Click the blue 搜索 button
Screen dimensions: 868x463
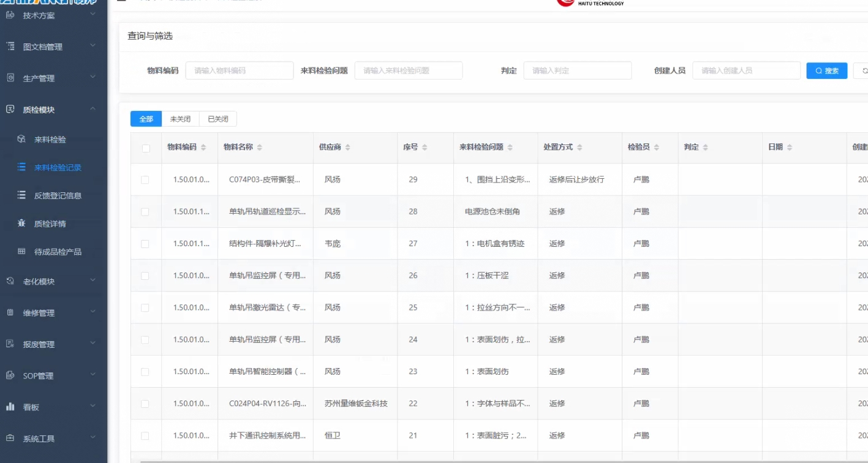[826, 70]
